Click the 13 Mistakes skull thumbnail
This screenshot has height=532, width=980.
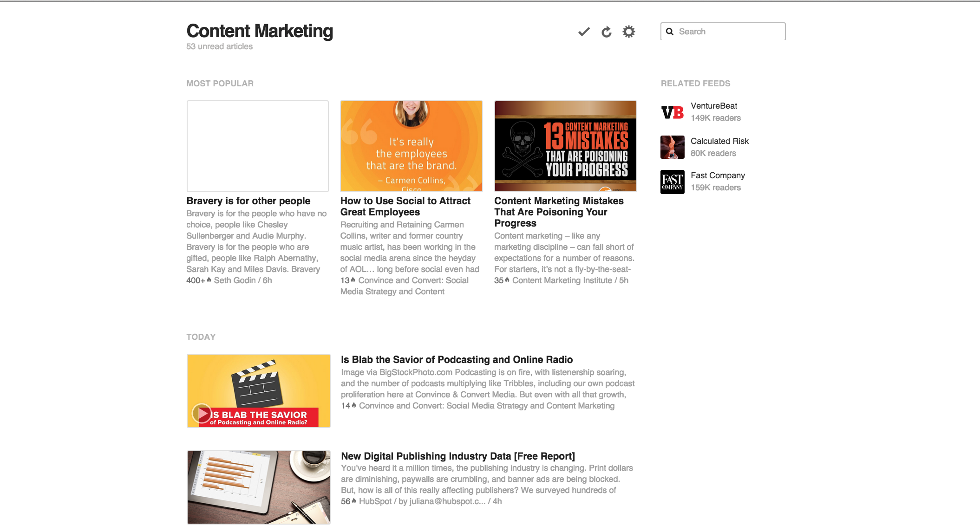(565, 146)
